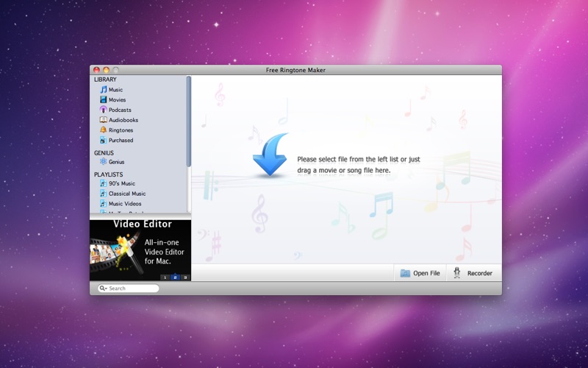Screen dimensions: 588x368
Task: Select the Podcasts library item
Action: point(119,110)
